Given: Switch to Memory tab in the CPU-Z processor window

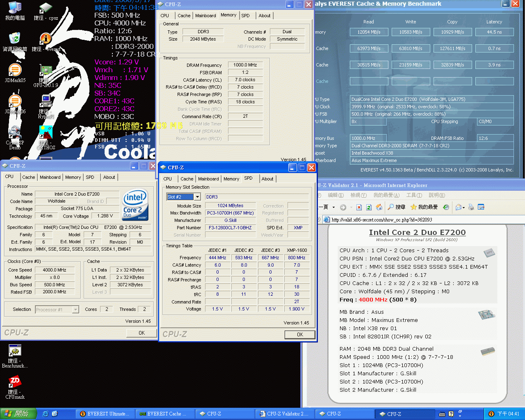Looking at the screenshot, I should pos(73,177).
